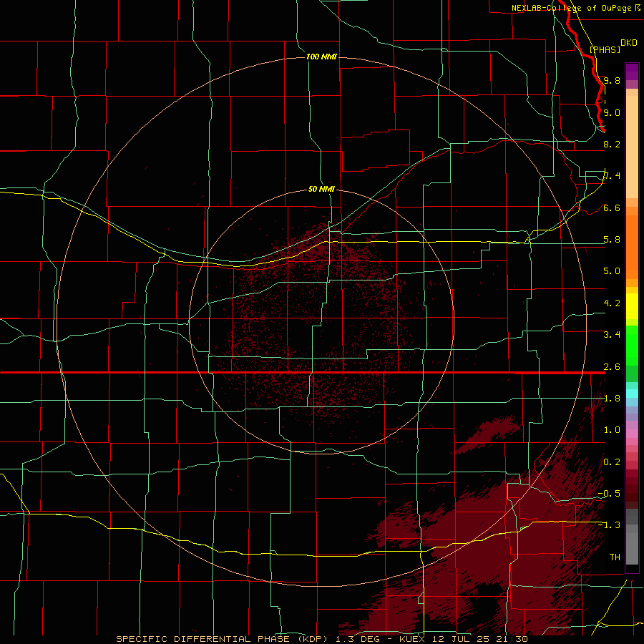
Task: Click the 2.6 value on the color scale
Action: pyautogui.click(x=612, y=367)
